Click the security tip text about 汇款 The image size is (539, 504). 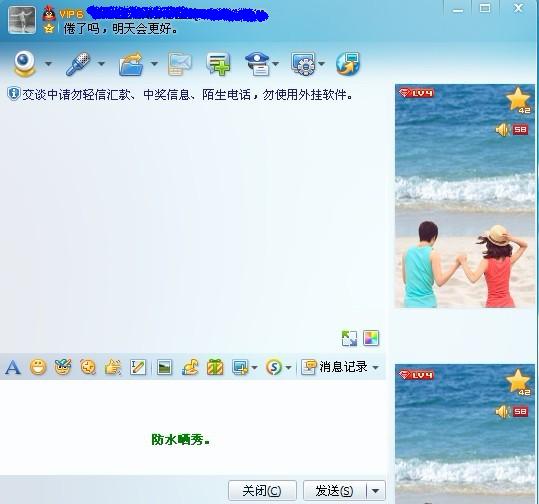point(187,95)
